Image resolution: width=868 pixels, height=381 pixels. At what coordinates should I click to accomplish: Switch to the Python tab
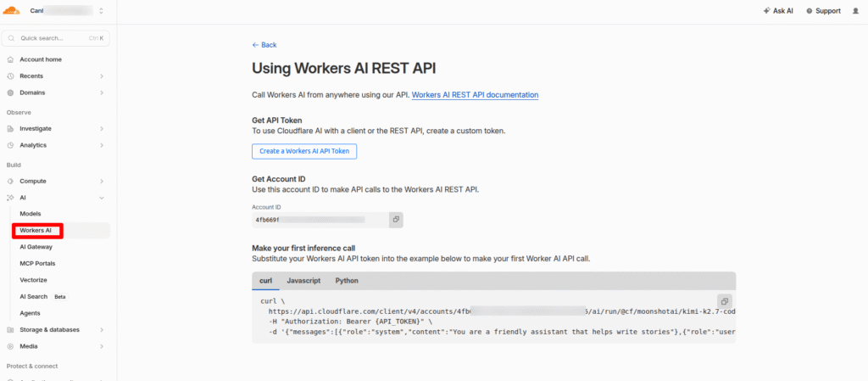click(347, 281)
